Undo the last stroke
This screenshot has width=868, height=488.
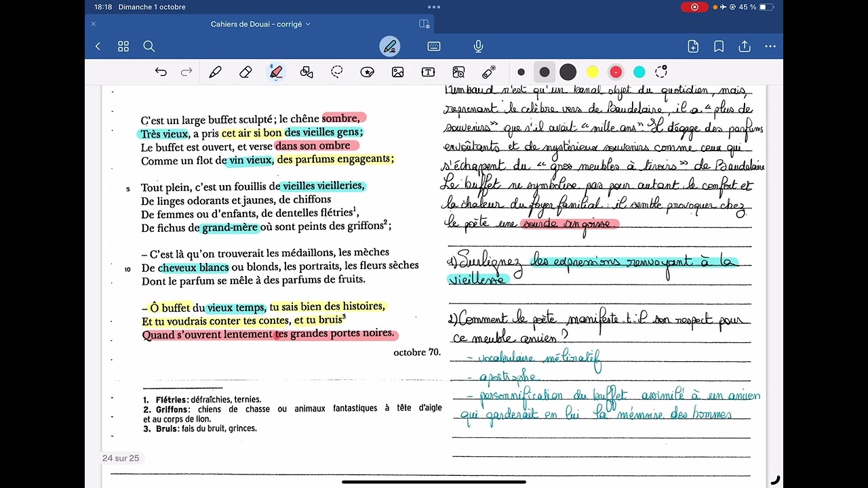(161, 72)
